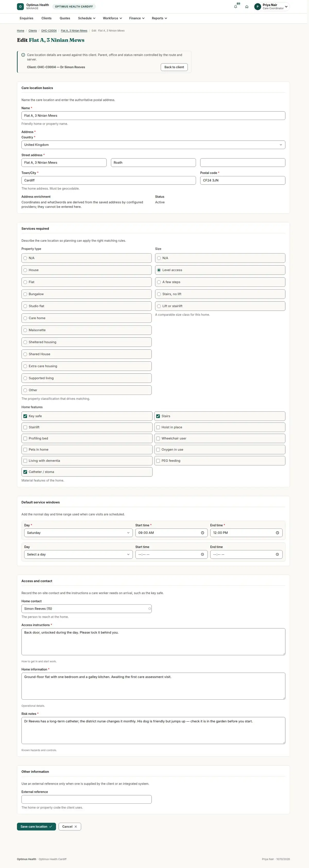Select the Flat property type
This screenshot has height=868, width=309.
[x=87, y=282]
